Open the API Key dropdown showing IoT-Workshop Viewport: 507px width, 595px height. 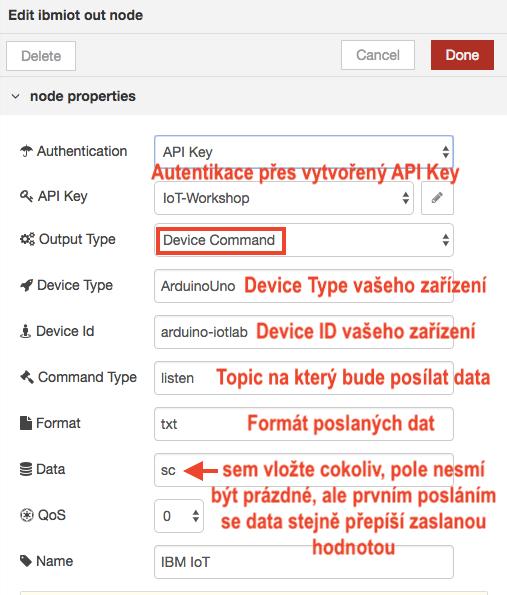click(284, 198)
